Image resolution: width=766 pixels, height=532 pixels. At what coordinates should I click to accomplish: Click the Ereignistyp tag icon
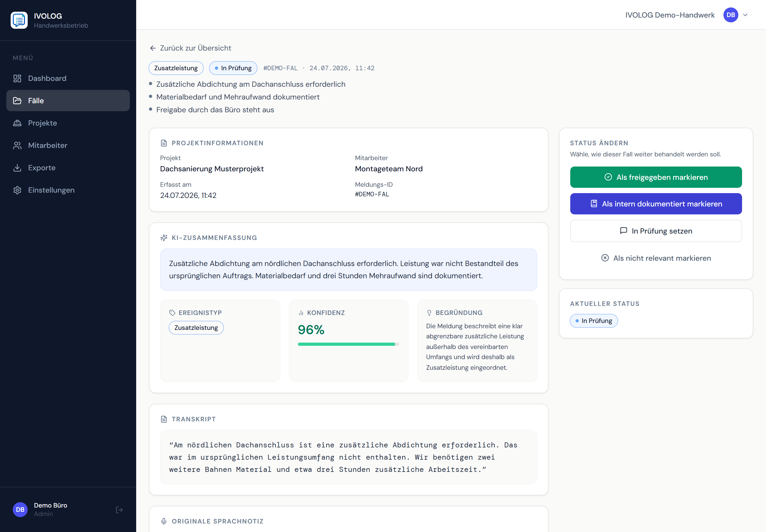tap(172, 313)
